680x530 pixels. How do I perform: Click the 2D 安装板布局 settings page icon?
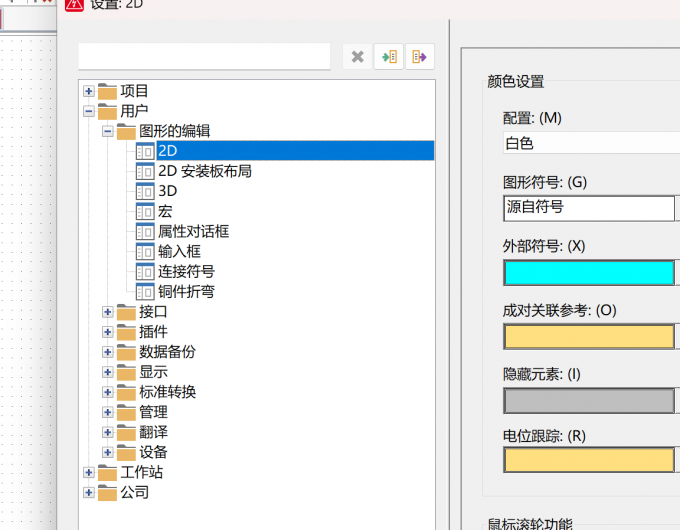[145, 171]
